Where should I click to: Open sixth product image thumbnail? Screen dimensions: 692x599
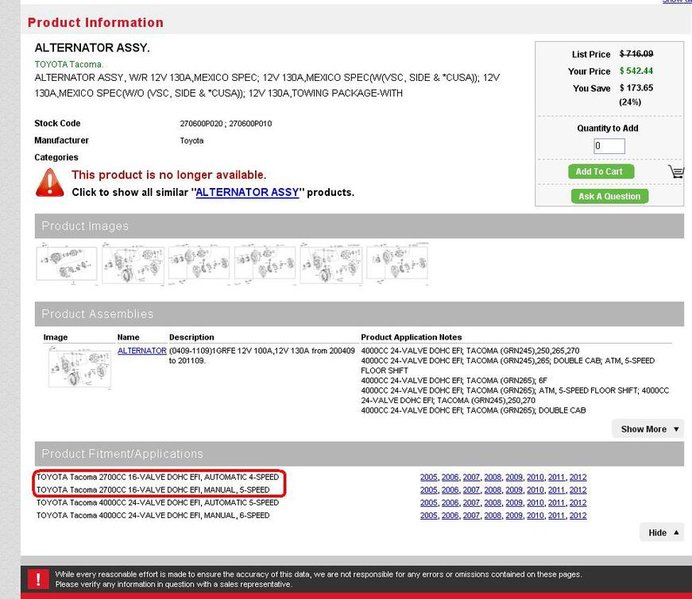tap(397, 264)
